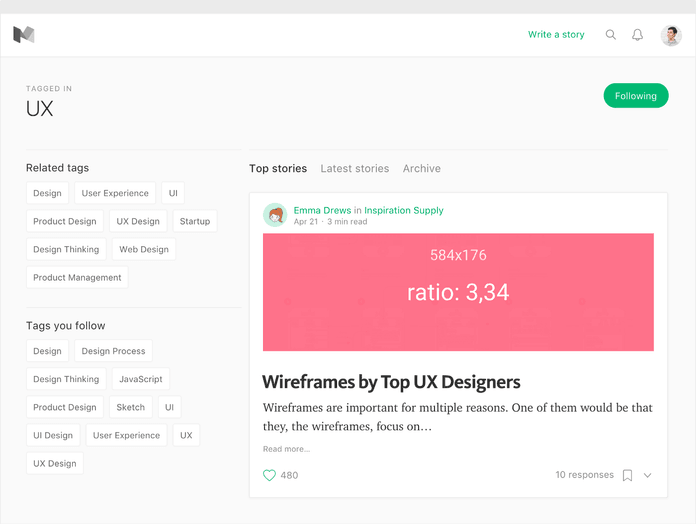Open notifications bell icon
Image resolution: width=696 pixels, height=524 pixels.
coord(637,35)
